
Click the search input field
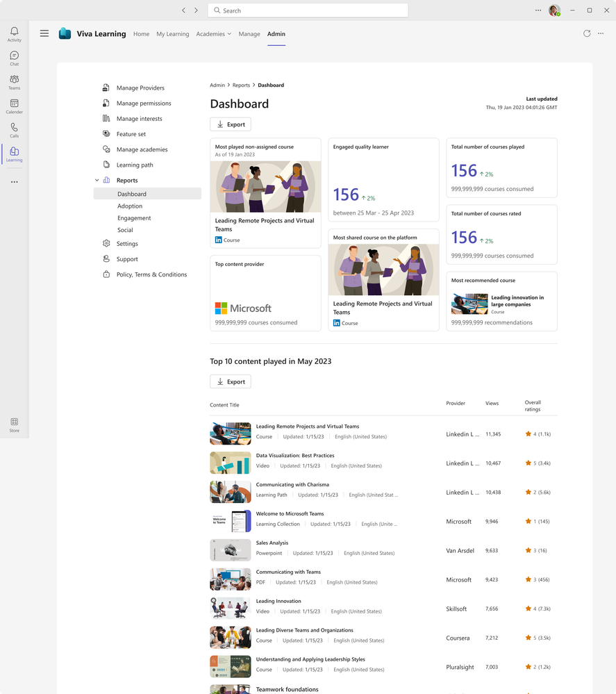point(308,10)
